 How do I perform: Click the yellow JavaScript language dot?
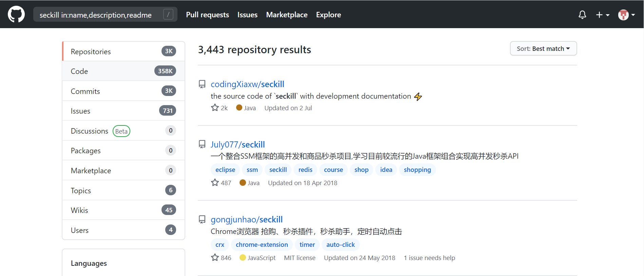point(243,257)
